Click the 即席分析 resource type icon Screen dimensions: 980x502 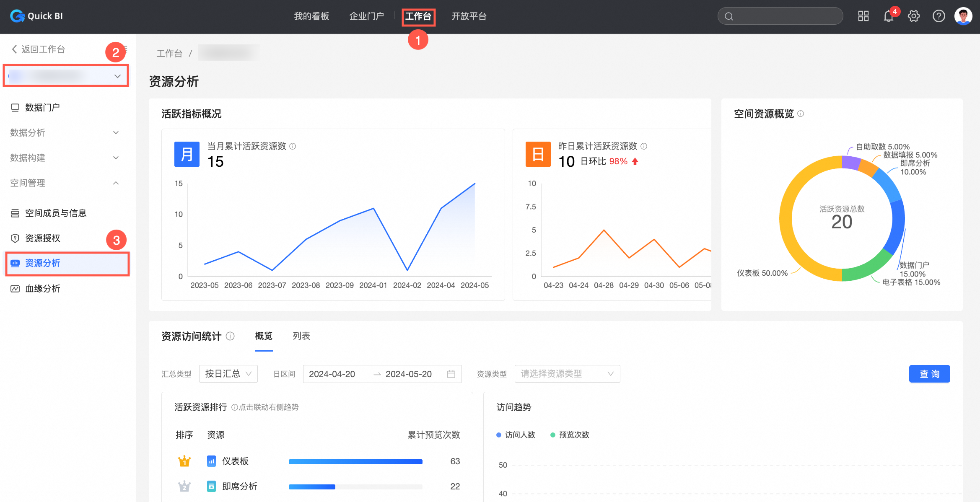212,486
